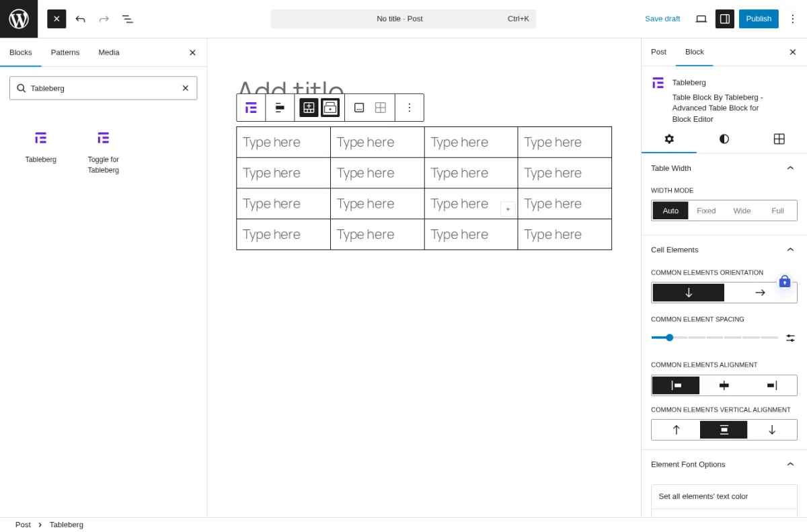Screen dimensions: 807x532
Task: Switch to the Patterns tab
Action: (x=65, y=52)
